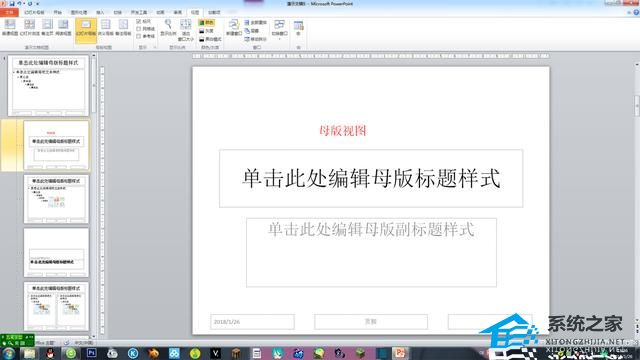Open the Photoshop taskbar icon

91,353
